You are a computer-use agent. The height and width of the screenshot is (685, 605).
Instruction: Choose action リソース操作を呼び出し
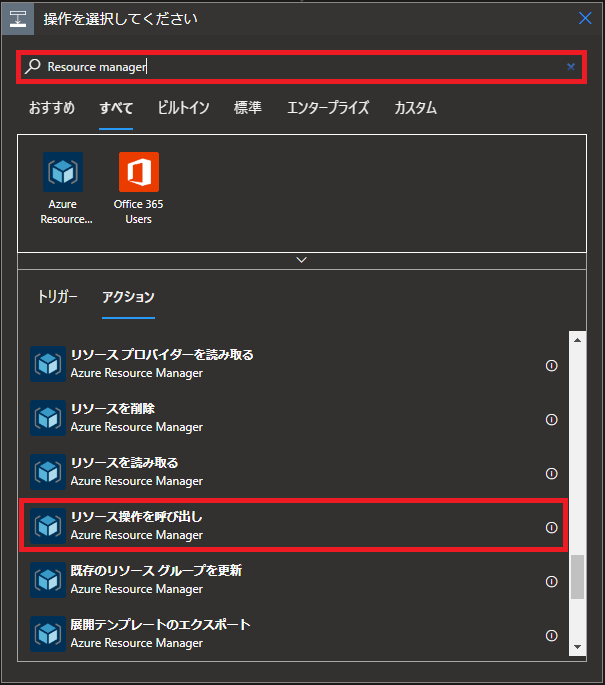[x=294, y=526]
